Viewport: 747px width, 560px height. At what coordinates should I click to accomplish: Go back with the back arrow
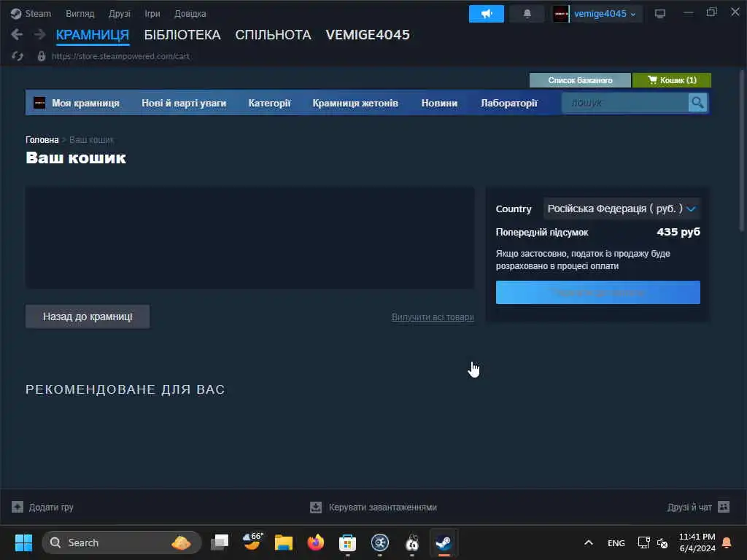17,34
